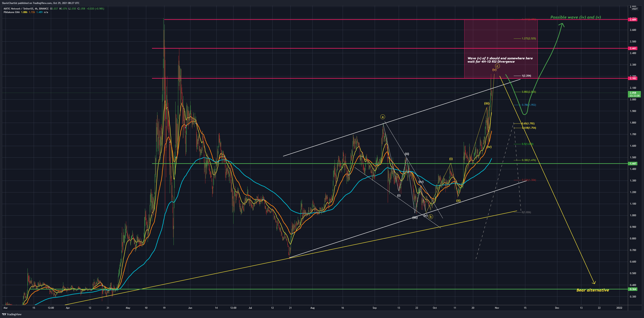Select the 2.182 red price level tag
The image size is (644, 318).
(x=633, y=78)
